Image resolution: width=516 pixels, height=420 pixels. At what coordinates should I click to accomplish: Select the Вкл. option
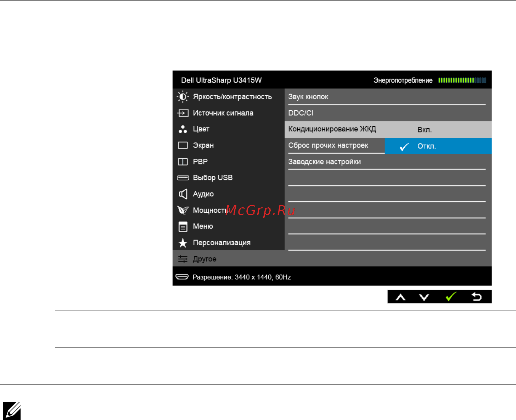(438, 130)
